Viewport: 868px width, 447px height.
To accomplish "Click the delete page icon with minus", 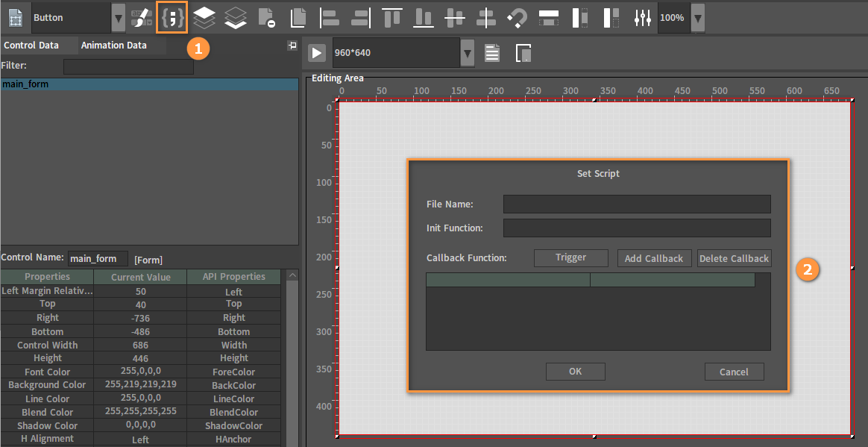I will click(x=267, y=18).
